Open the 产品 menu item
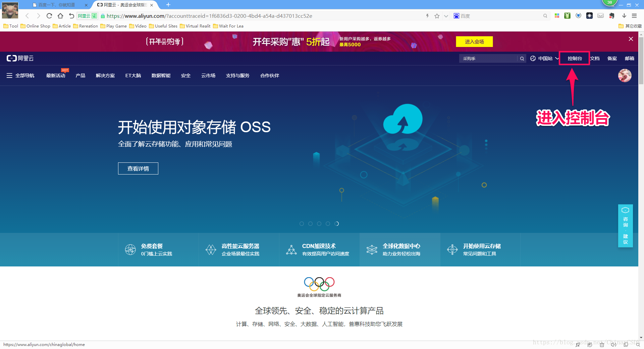Screen dimensions: 644x349 [x=80, y=76]
